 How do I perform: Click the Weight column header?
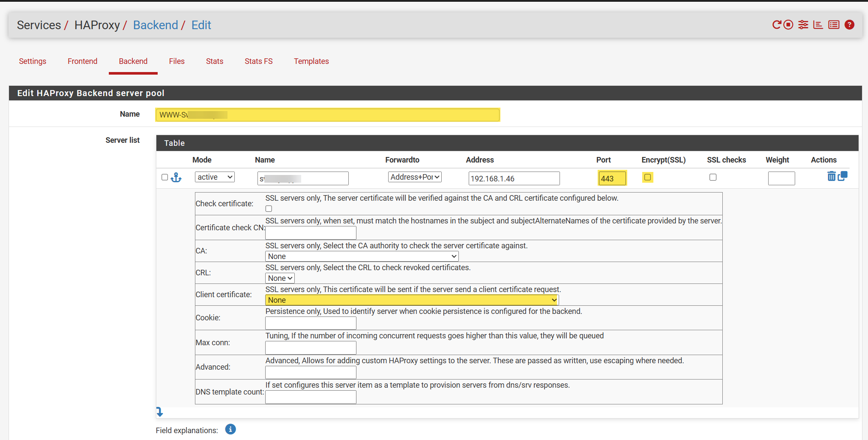tap(777, 160)
